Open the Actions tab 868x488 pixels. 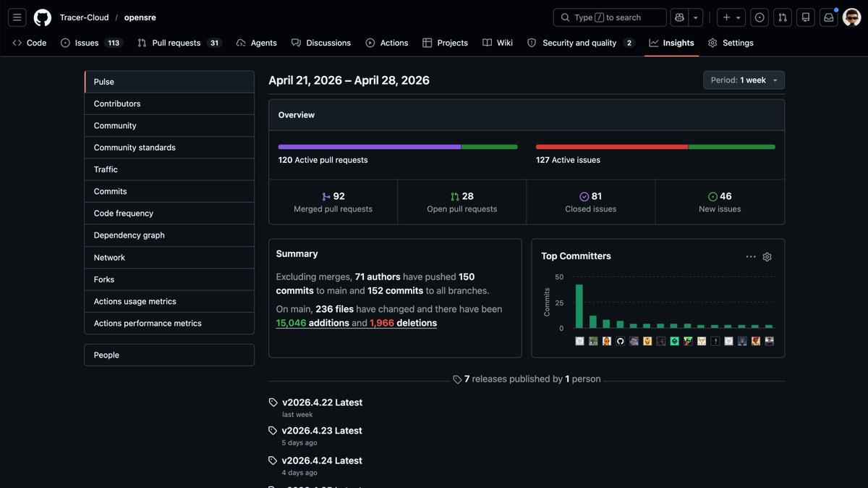[x=387, y=43]
